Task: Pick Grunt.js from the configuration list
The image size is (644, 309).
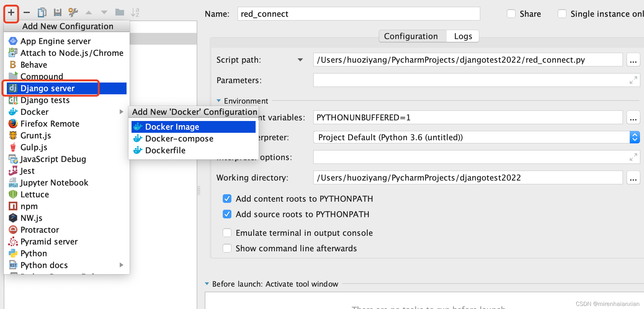Action: (x=66, y=136)
